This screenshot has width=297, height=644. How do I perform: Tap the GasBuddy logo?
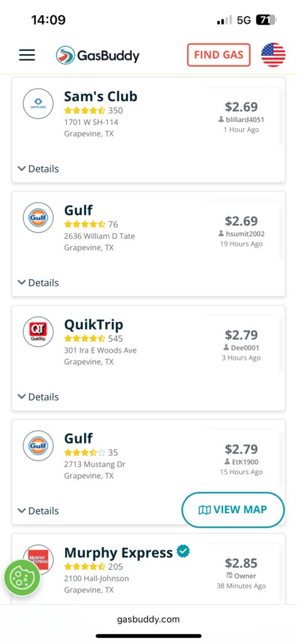[97, 55]
